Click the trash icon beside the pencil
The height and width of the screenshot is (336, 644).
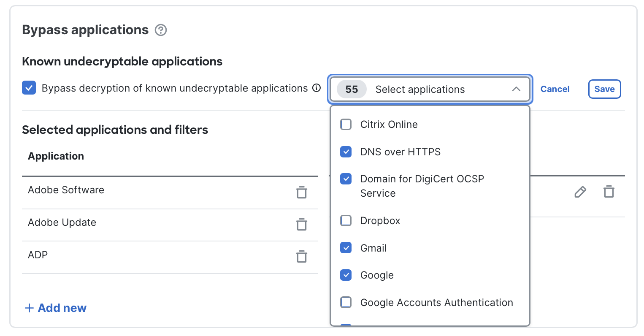pos(609,192)
